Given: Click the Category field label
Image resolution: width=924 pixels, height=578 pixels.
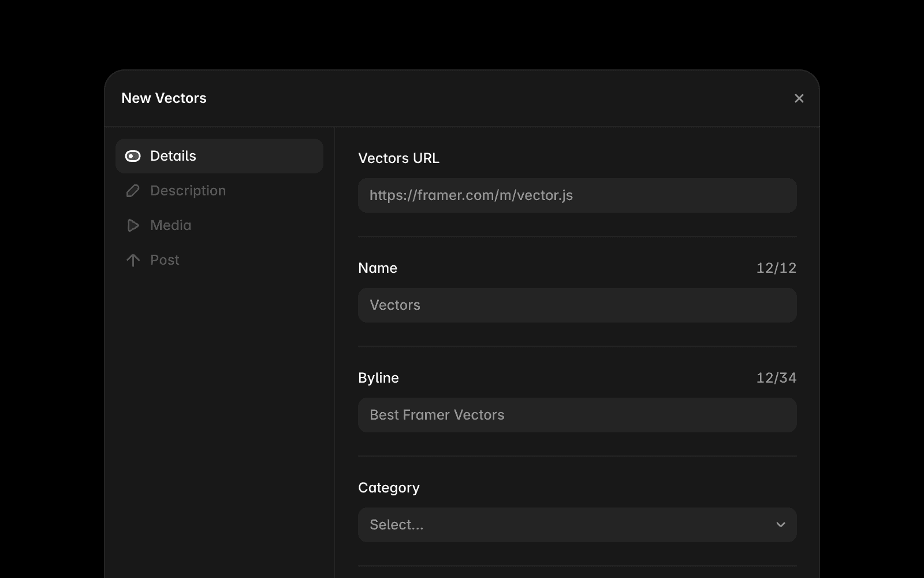Looking at the screenshot, I should tap(389, 488).
